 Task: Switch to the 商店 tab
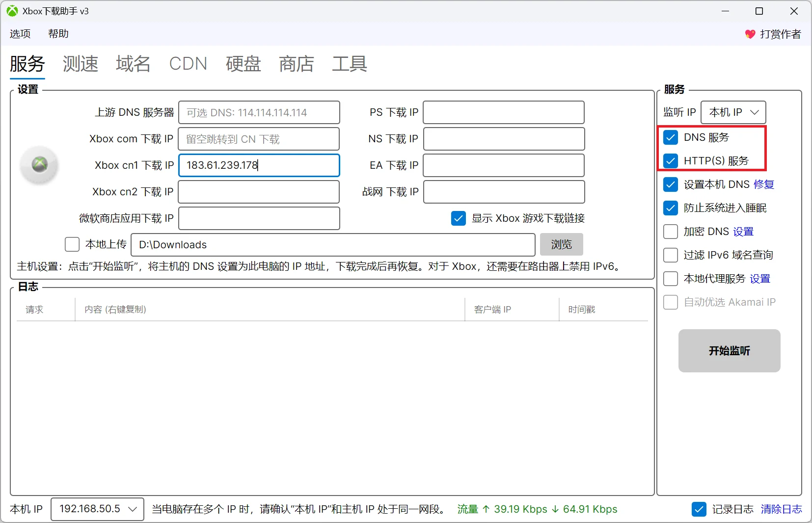[297, 64]
